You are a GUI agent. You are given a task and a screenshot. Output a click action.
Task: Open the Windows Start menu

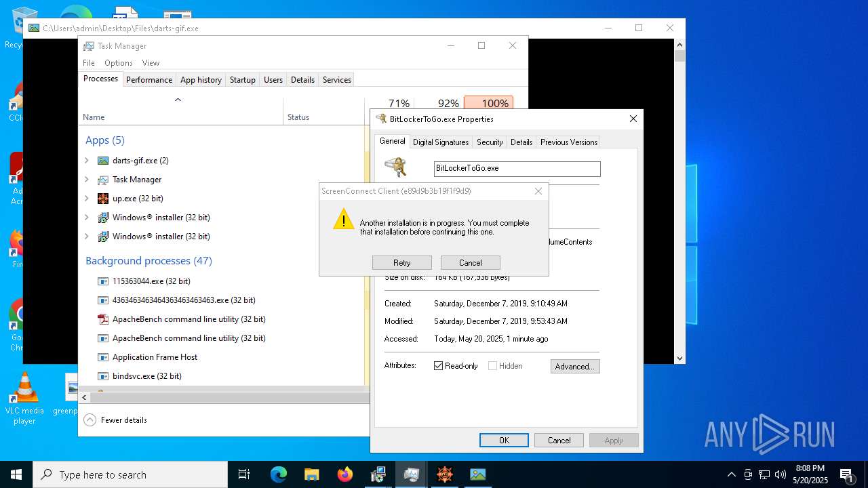tap(16, 474)
